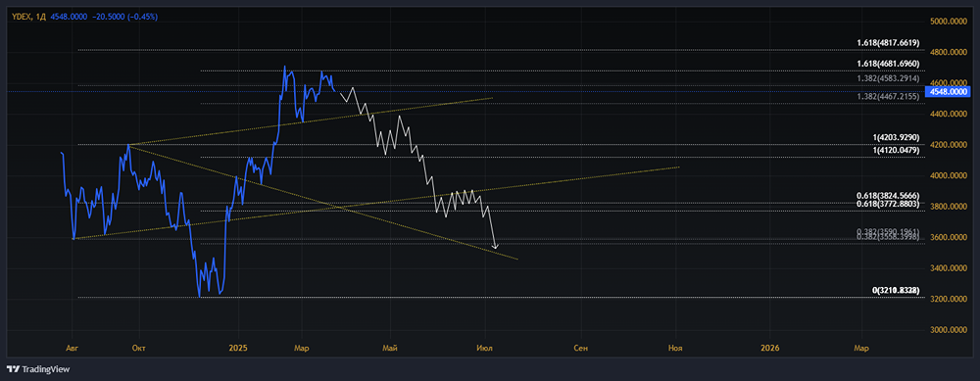Click the 3400.0000 price axis label
Image resolution: width=980 pixels, height=381 pixels.
pos(950,268)
